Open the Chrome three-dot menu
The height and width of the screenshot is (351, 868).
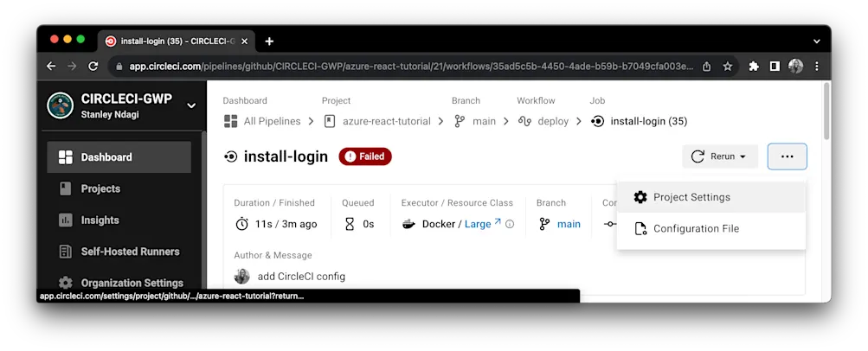tap(817, 67)
